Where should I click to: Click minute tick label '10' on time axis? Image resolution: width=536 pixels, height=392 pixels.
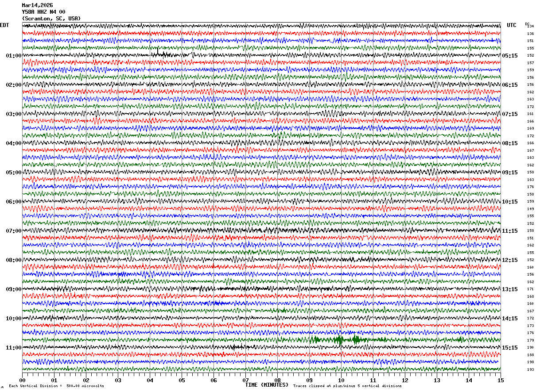pos(341,380)
